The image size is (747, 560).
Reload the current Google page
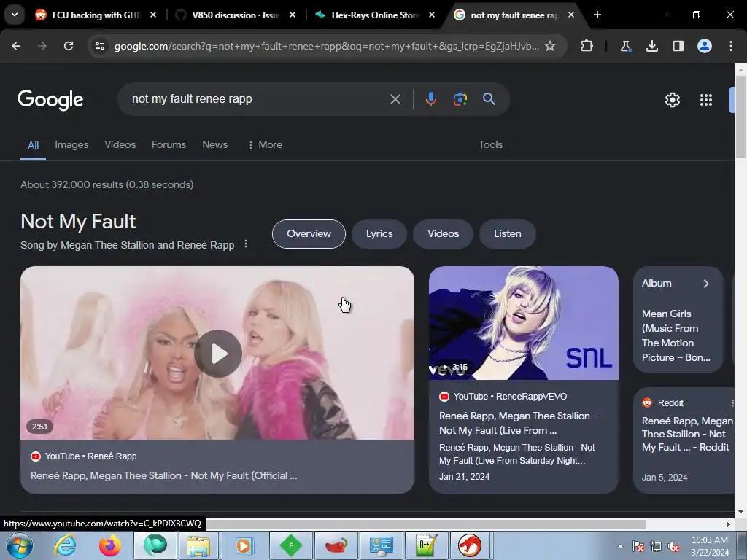click(69, 46)
